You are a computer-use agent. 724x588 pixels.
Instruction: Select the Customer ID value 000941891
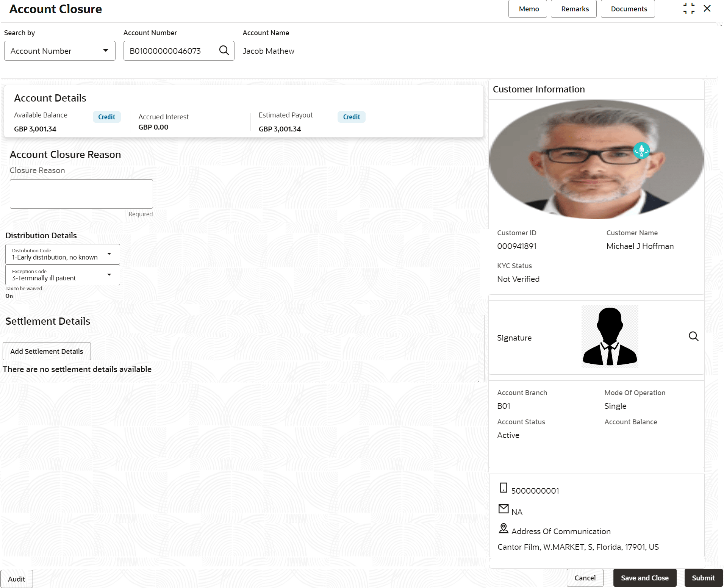[x=517, y=246]
